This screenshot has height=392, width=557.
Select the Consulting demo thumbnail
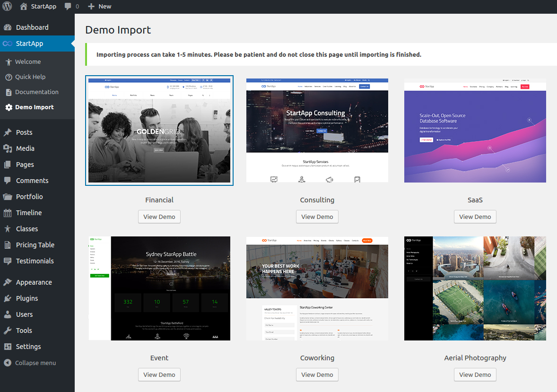click(317, 131)
